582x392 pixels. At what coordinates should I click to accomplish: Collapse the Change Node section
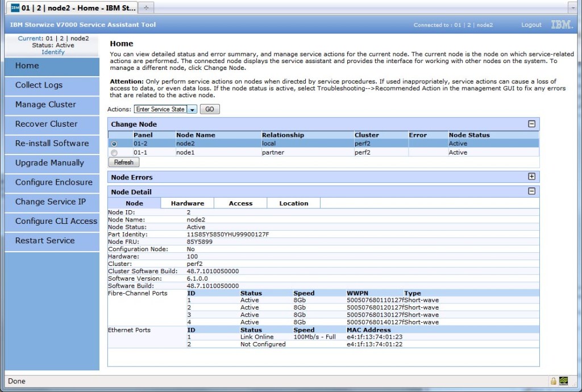(x=531, y=124)
